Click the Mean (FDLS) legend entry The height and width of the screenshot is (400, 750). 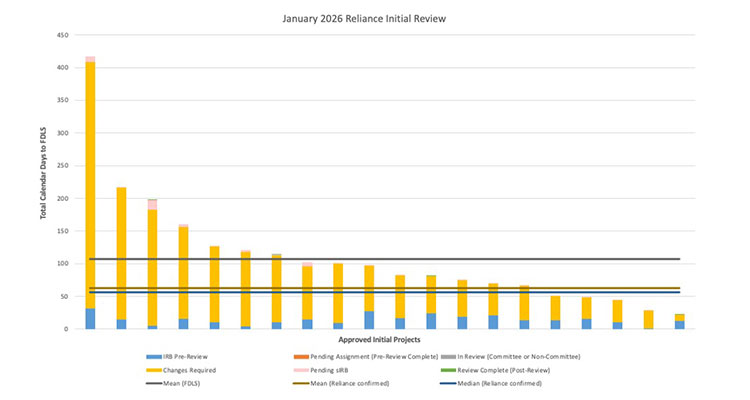coord(180,383)
